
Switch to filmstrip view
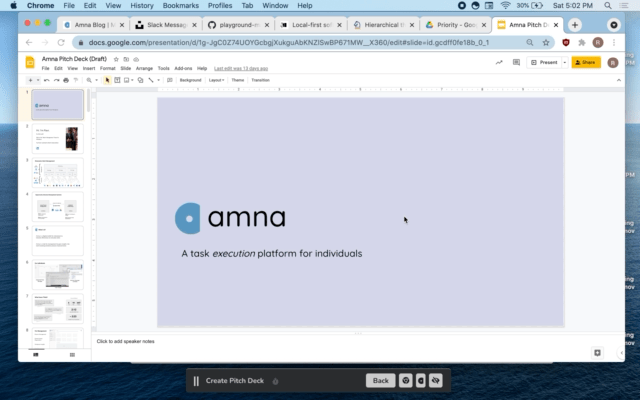pyautogui.click(x=36, y=355)
